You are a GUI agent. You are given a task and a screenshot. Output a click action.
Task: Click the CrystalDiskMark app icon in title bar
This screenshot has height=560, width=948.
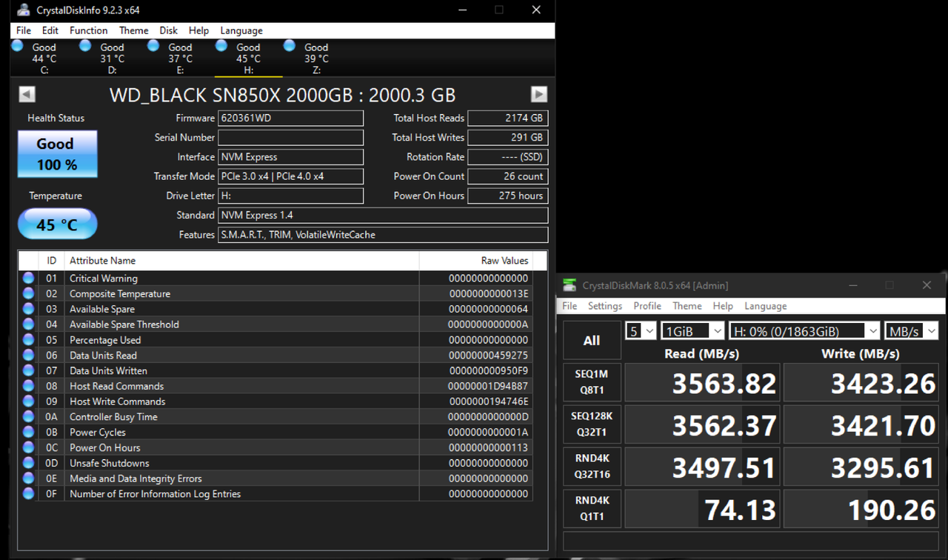tap(569, 285)
